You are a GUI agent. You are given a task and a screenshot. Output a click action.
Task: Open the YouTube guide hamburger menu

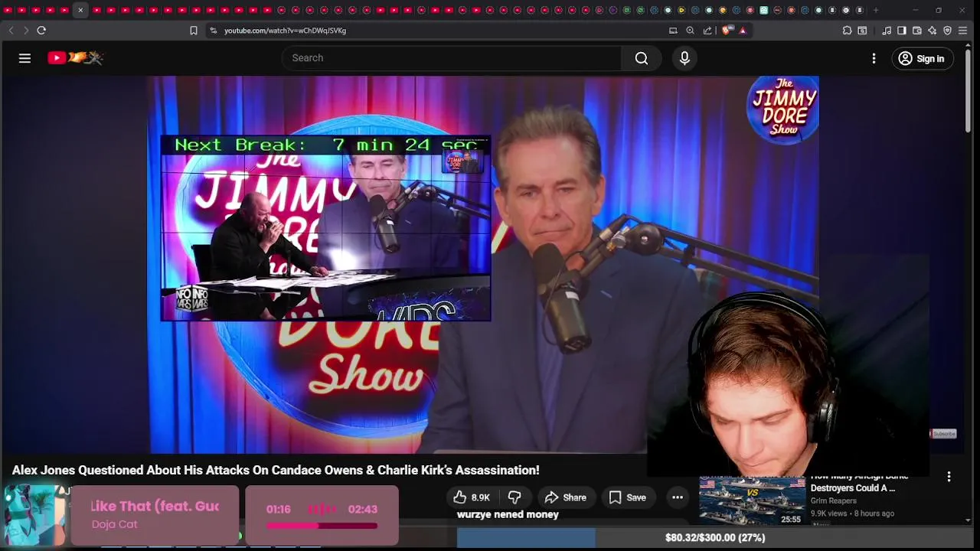tap(24, 58)
